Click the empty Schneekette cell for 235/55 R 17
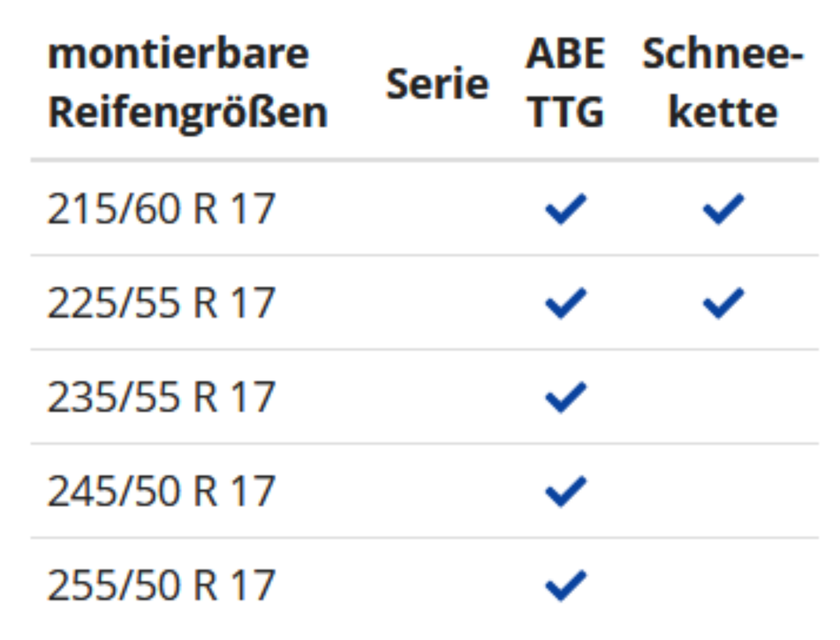 tap(723, 397)
